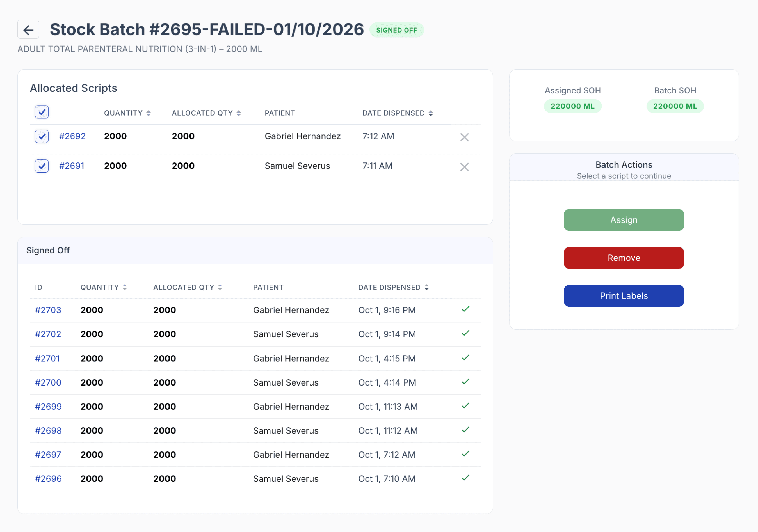The height and width of the screenshot is (532, 758).
Task: Open script link #2691
Action: 72,166
